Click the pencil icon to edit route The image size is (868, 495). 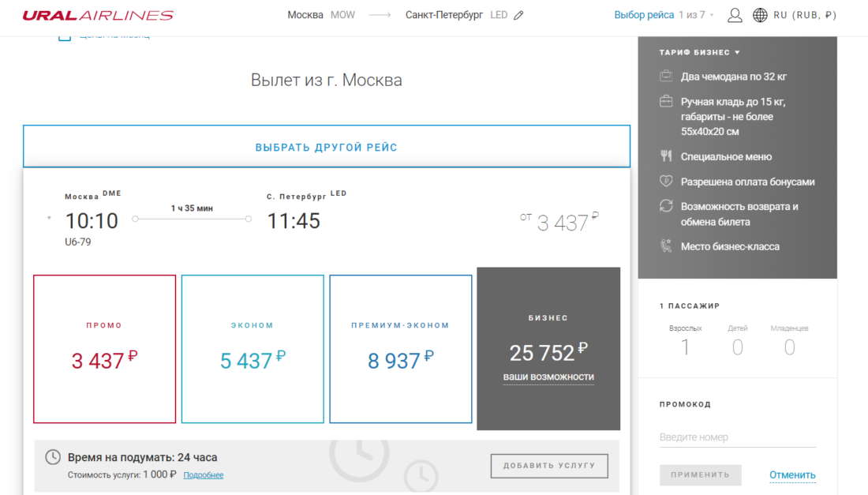(x=518, y=15)
